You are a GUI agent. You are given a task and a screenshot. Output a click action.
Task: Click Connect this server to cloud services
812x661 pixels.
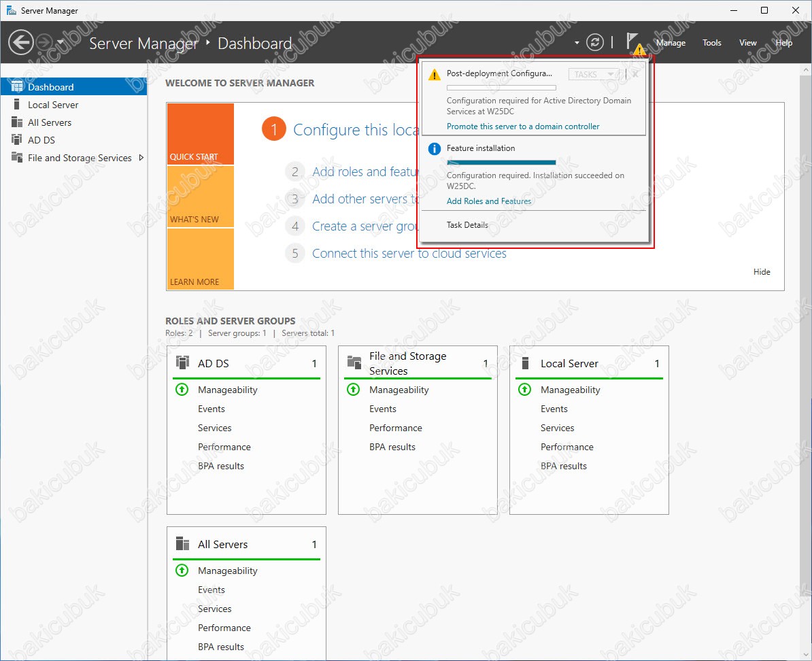pos(409,253)
